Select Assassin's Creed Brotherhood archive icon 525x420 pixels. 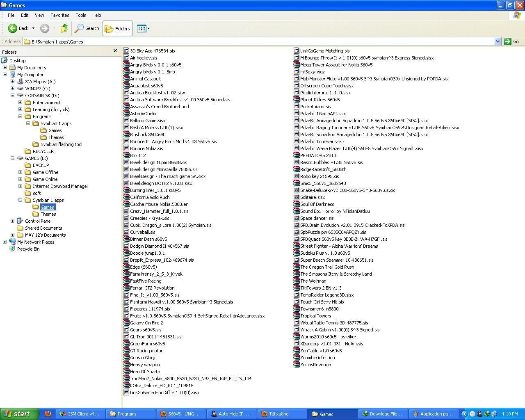(126, 107)
